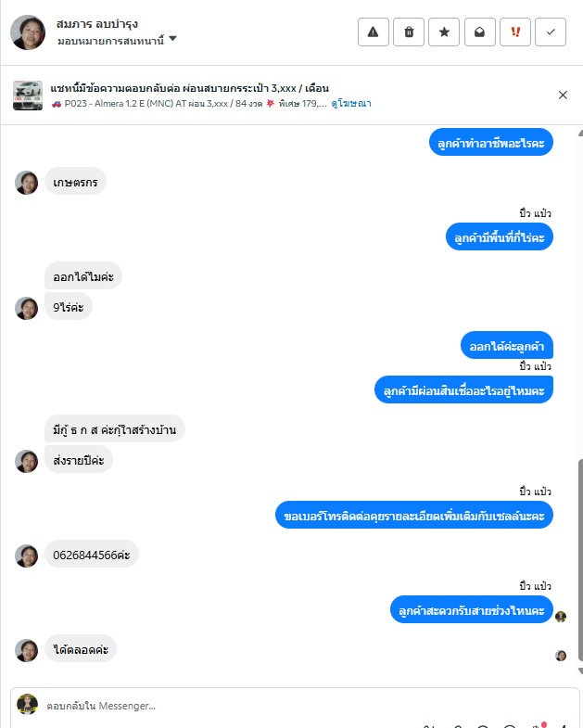Click contact's profile picture in header
The image size is (583, 728).
[28, 32]
